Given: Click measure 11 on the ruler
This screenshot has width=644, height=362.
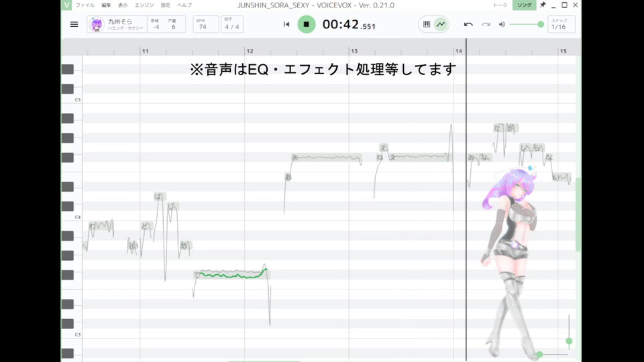Looking at the screenshot, I should (146, 51).
